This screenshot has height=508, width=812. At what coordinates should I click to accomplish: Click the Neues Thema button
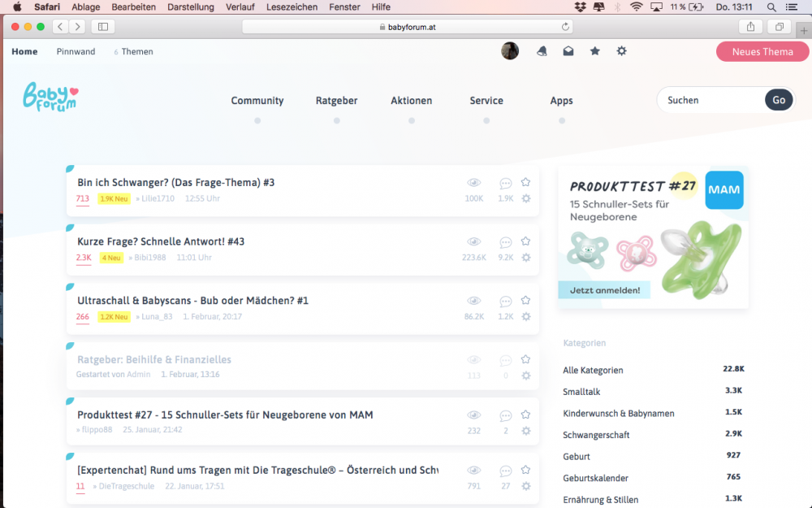pyautogui.click(x=762, y=51)
